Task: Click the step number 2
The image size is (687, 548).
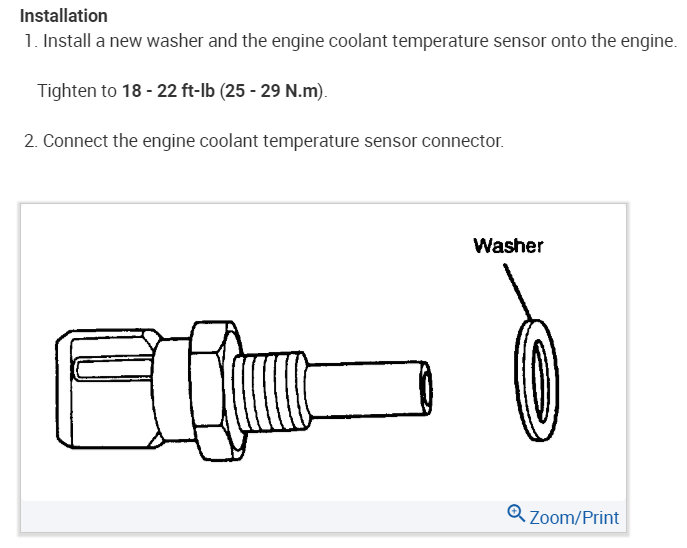Action: pos(30,140)
